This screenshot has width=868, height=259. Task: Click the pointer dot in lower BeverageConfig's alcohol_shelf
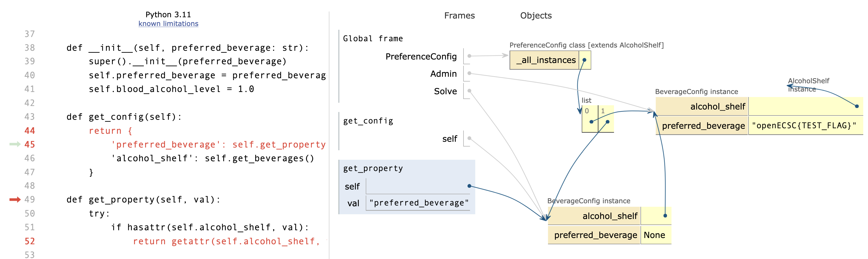[665, 215]
